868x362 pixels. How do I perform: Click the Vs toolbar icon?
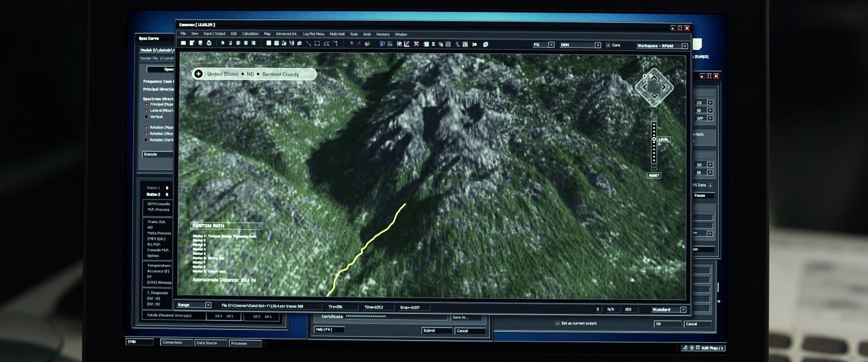(x=441, y=44)
